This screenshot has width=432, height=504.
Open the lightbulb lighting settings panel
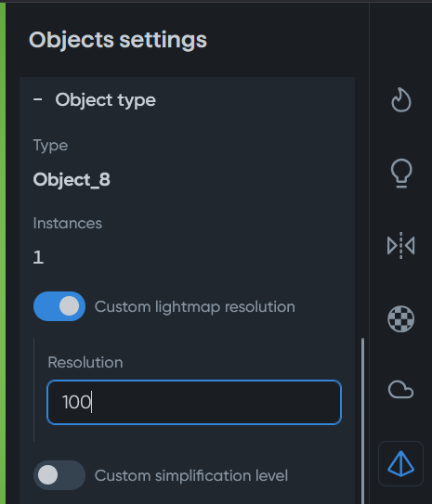400,174
